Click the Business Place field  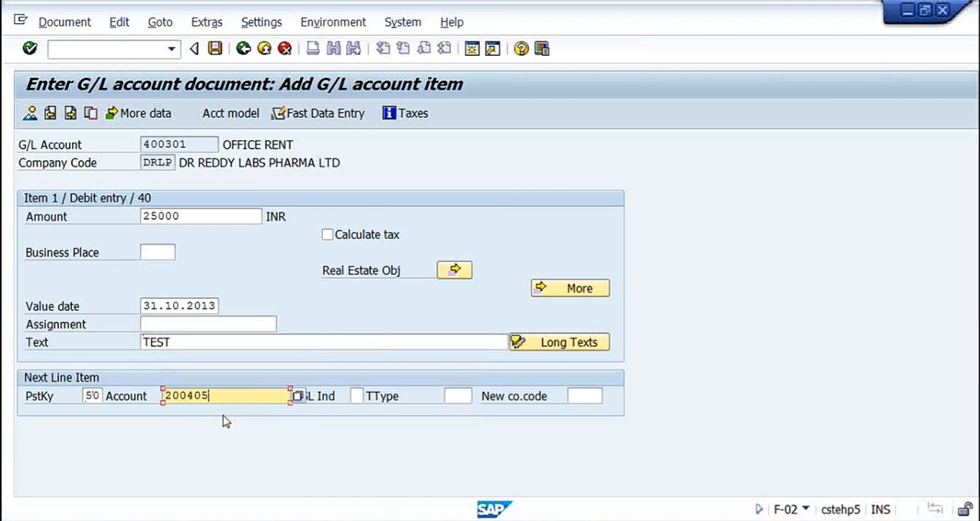pyautogui.click(x=158, y=252)
